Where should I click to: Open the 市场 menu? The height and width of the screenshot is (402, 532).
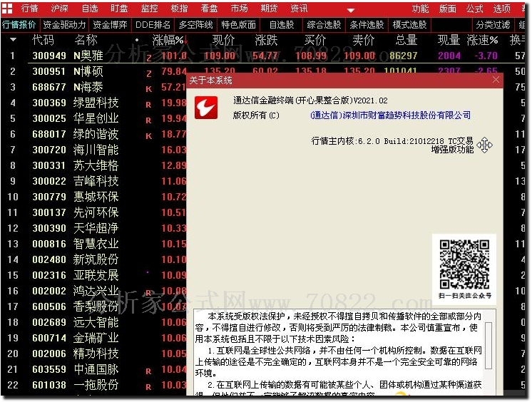coord(239,9)
